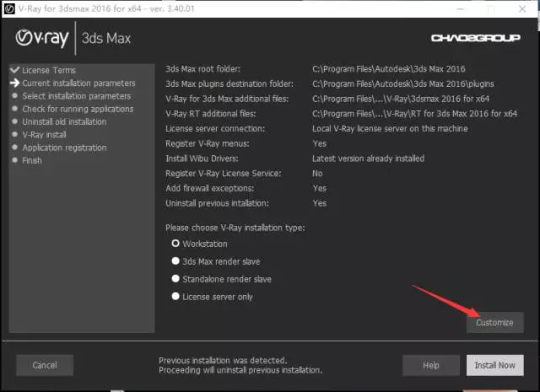Screen dimensions: 540x392
Task: Select the V-Ray install step
Action: click(x=44, y=135)
